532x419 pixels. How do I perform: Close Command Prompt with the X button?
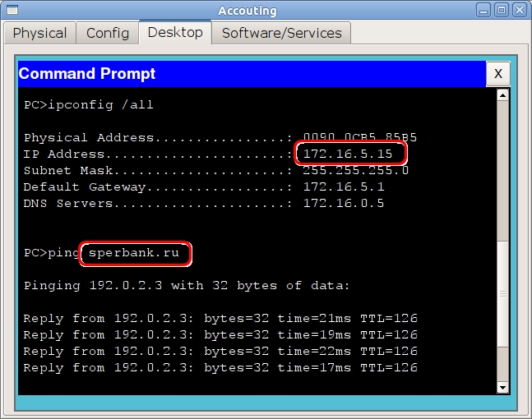[497, 74]
